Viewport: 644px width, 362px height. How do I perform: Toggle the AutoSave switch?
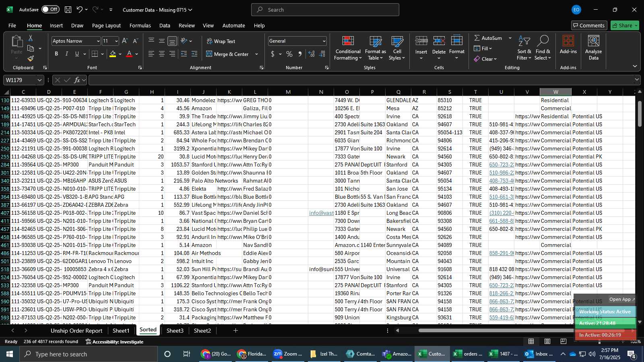(50, 9)
